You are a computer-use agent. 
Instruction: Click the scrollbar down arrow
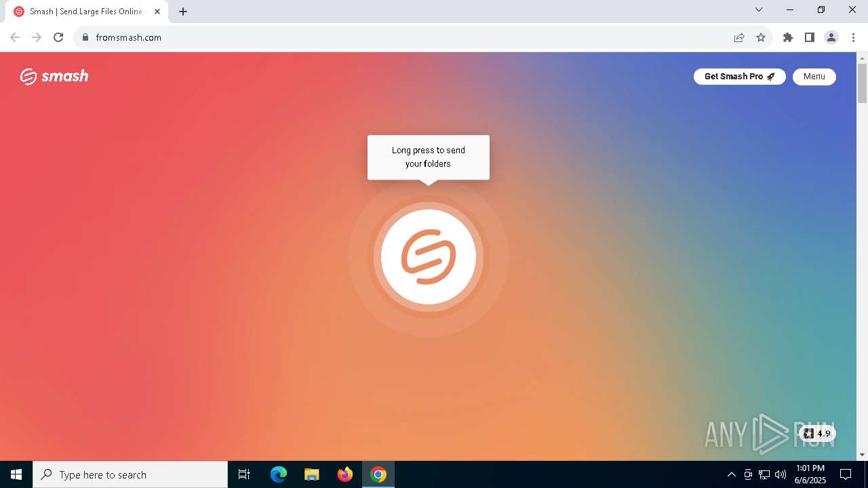tap(862, 455)
